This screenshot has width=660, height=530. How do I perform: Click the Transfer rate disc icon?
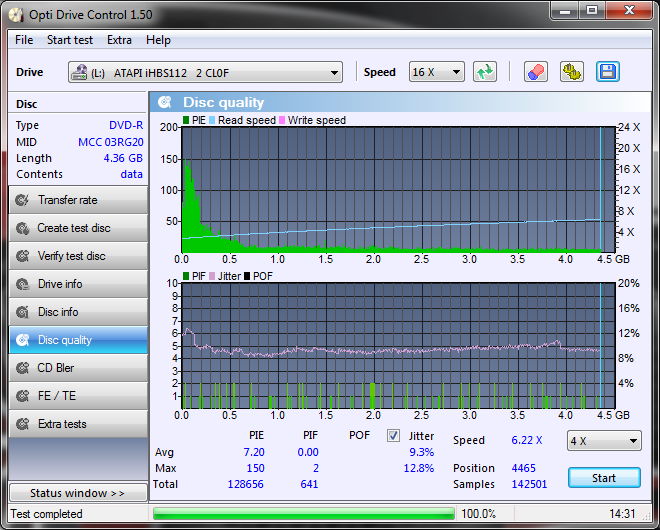(x=22, y=200)
